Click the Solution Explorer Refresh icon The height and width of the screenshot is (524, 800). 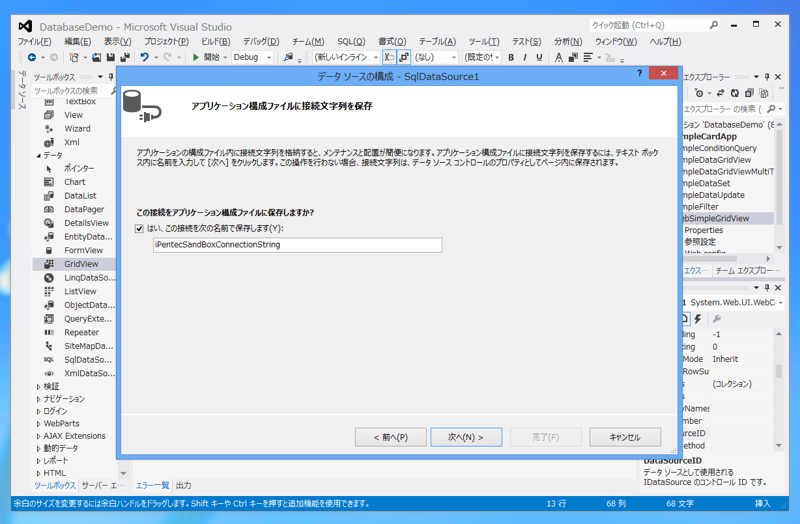[735, 93]
